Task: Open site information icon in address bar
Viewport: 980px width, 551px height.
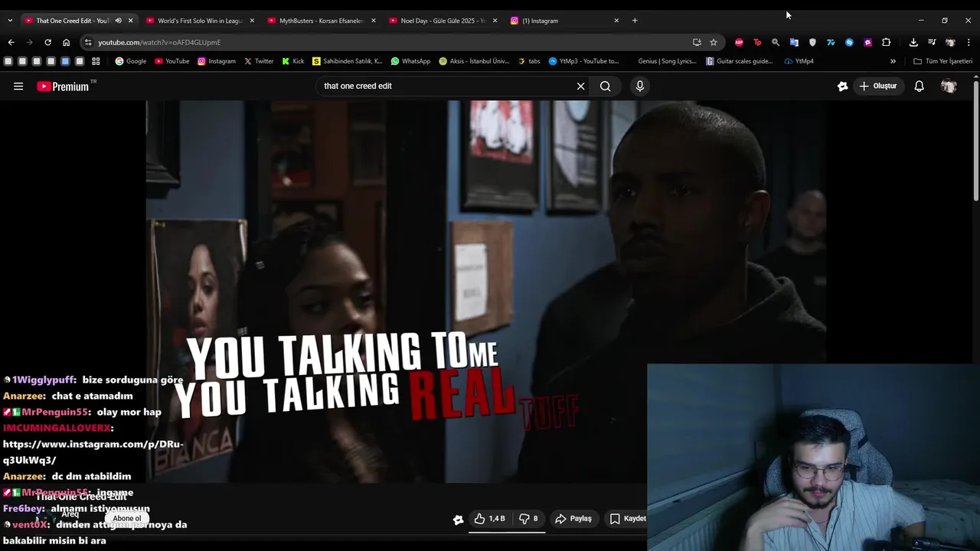Action: click(x=88, y=42)
